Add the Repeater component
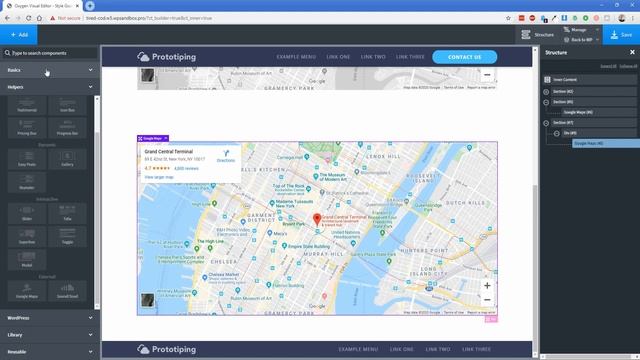Viewport: 640px width, 360px height. click(27, 182)
